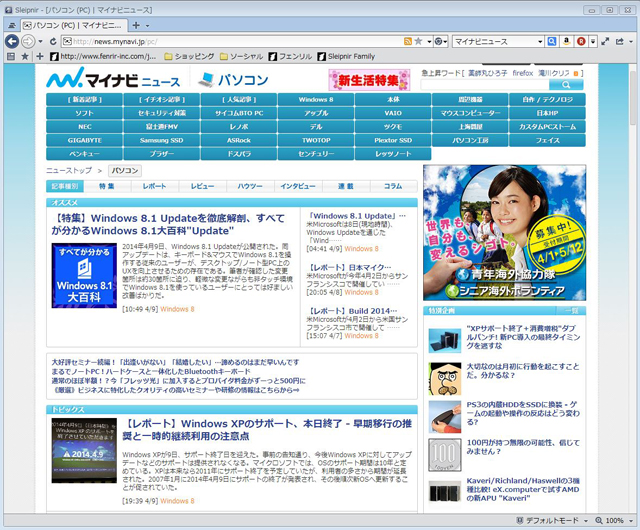Screen dimensions: 640x530
Task: Expand the engine switch dropdown arrow
Action: [446, 42]
